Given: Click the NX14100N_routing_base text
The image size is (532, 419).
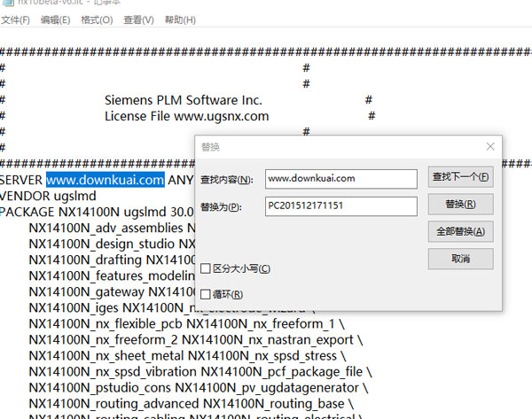Looking at the screenshot, I should (x=274, y=403).
